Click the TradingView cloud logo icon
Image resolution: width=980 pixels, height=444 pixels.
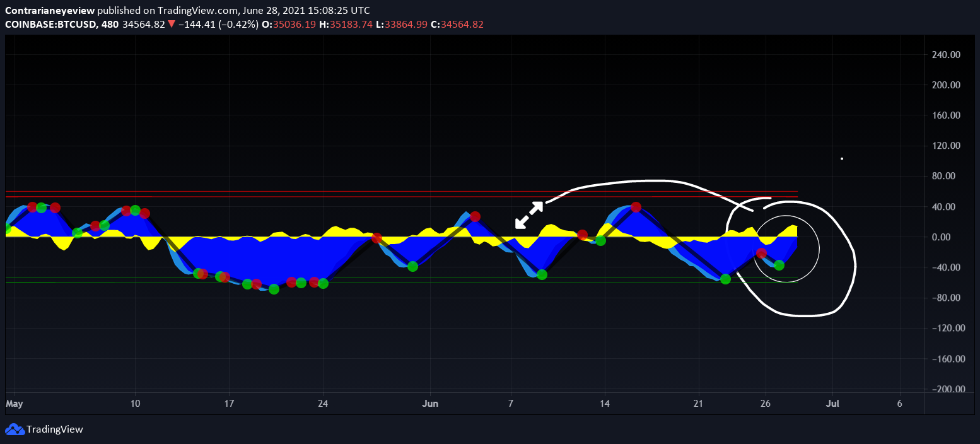coord(15,429)
